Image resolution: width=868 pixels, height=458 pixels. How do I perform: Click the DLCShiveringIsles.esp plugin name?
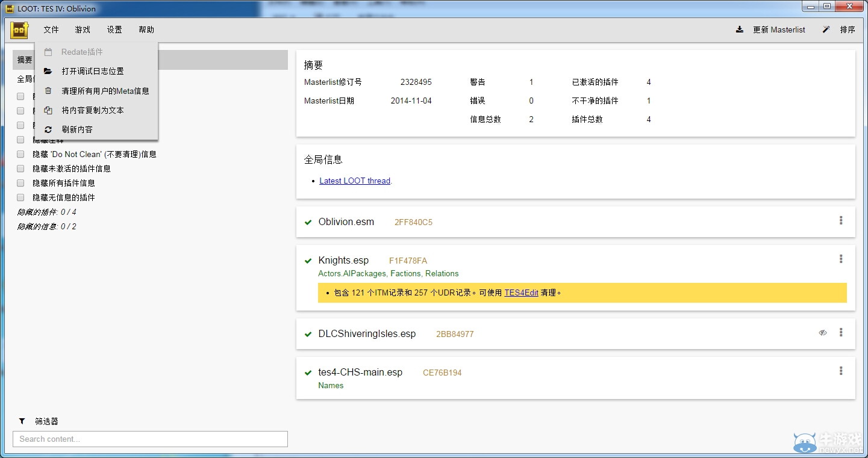pyautogui.click(x=367, y=334)
